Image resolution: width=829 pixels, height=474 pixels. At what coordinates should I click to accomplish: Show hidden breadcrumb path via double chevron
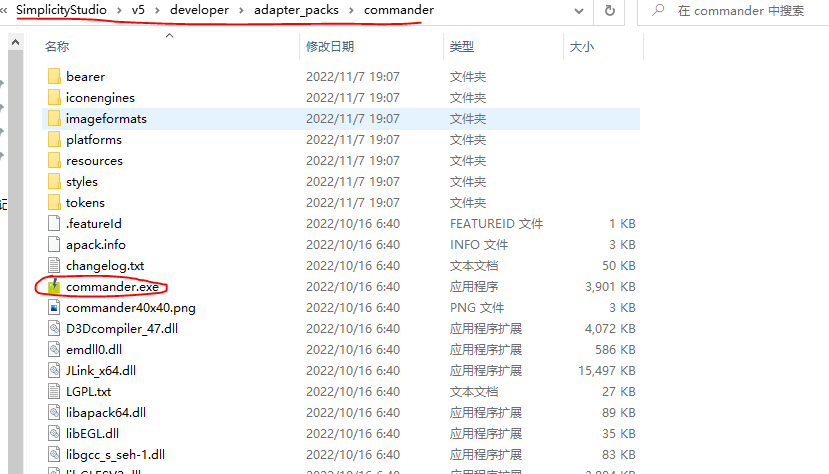pyautogui.click(x=4, y=11)
